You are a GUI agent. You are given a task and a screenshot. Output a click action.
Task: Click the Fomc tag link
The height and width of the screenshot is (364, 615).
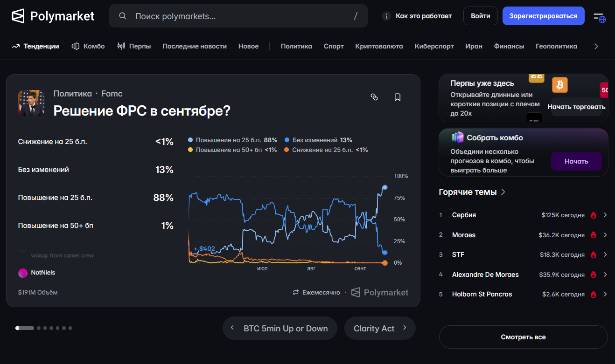coord(112,94)
